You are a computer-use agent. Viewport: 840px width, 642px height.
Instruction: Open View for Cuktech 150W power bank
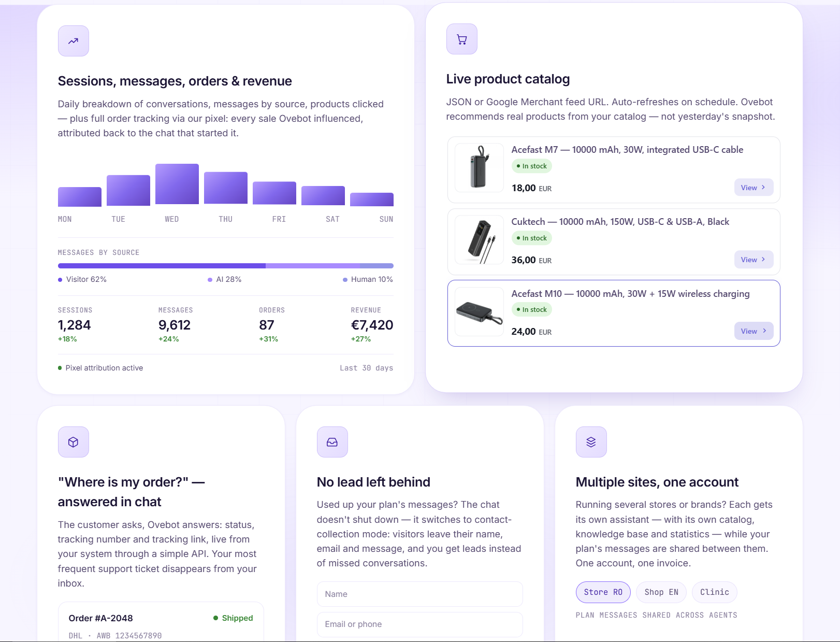pyautogui.click(x=754, y=260)
